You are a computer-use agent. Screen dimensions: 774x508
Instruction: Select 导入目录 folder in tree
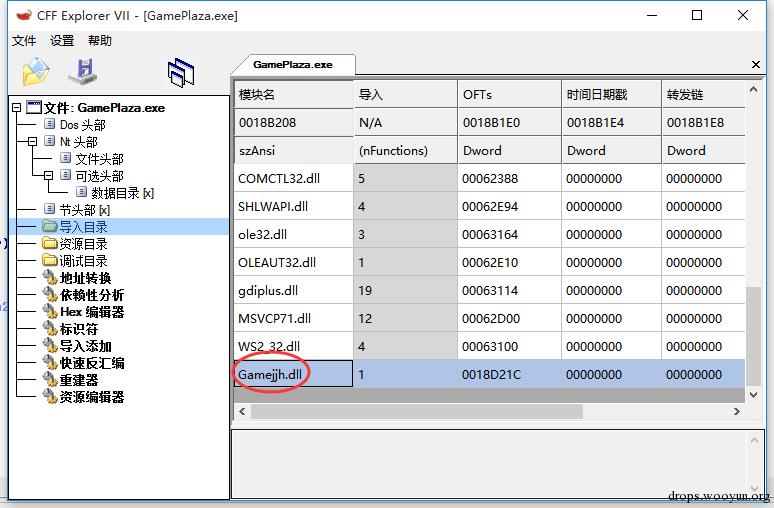click(x=83, y=227)
